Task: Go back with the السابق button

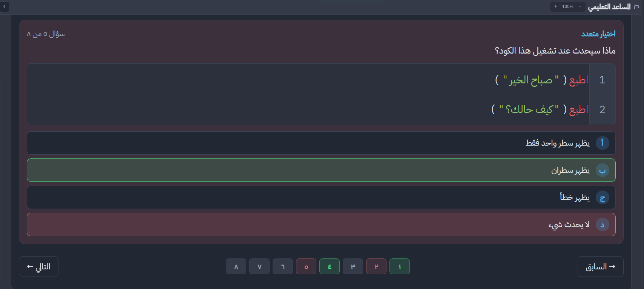Action: click(x=600, y=266)
